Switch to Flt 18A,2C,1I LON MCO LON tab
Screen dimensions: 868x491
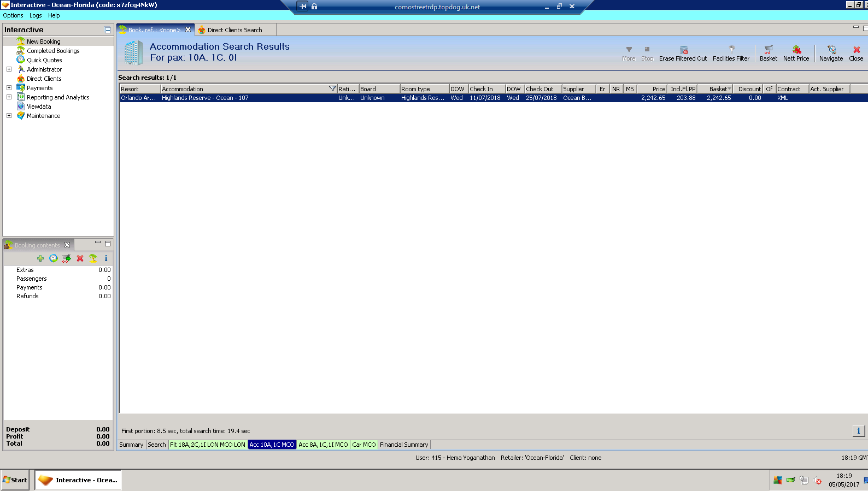(x=208, y=445)
